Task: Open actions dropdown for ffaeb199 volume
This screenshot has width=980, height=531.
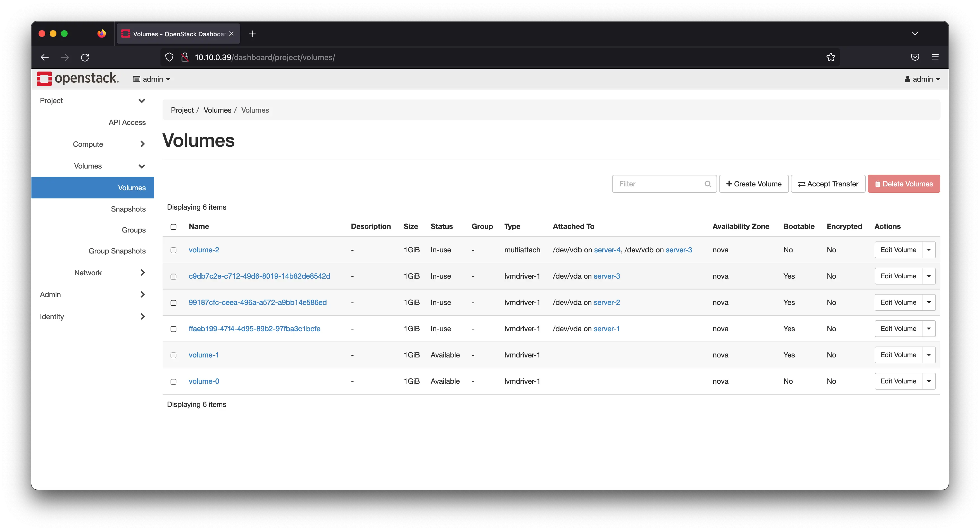Action: 929,328
